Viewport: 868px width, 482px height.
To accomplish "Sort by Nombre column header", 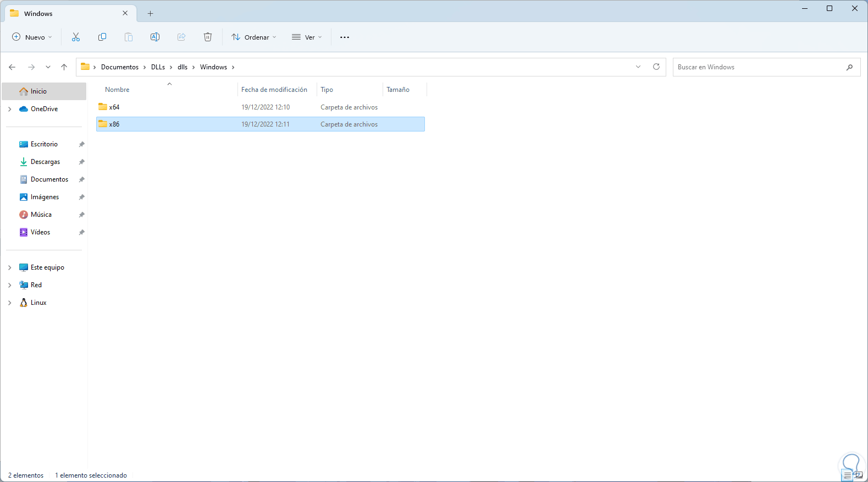I will (117, 90).
